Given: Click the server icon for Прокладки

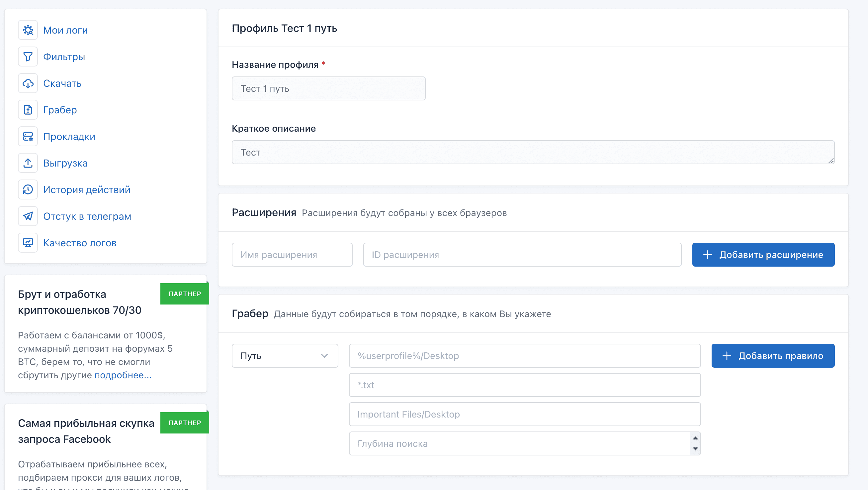Looking at the screenshot, I should [x=28, y=137].
